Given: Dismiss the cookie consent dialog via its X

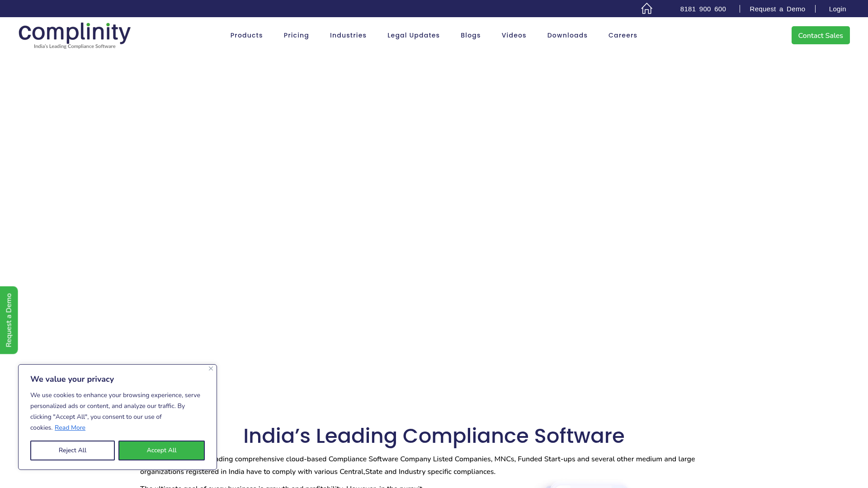Looking at the screenshot, I should [x=211, y=369].
